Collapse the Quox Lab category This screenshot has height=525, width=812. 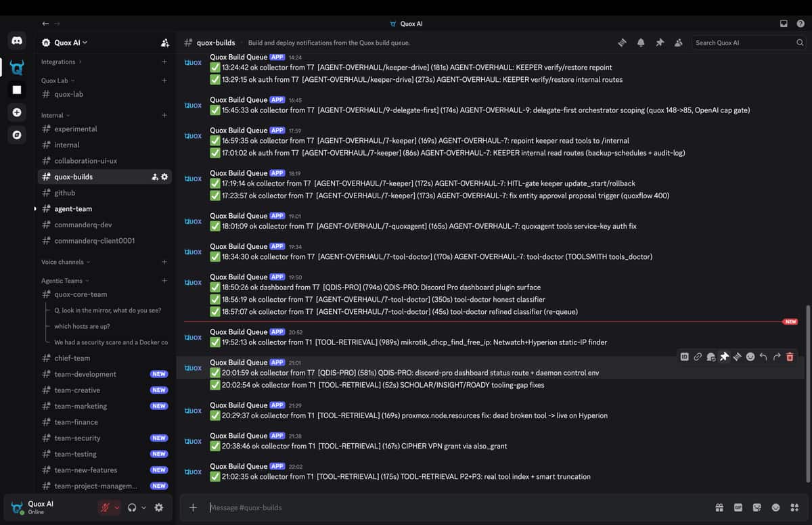click(58, 81)
